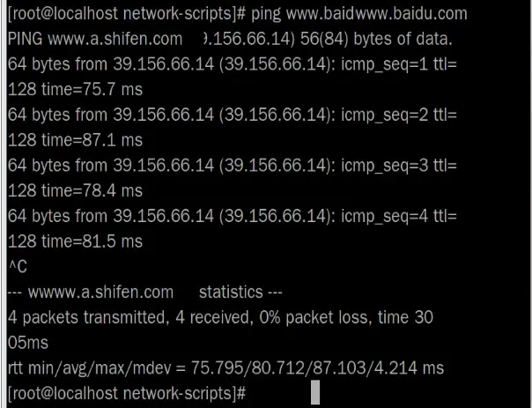Viewport: 532px width, 408px height.
Task: Click the time=87.1 ms result
Action: click(x=92, y=140)
